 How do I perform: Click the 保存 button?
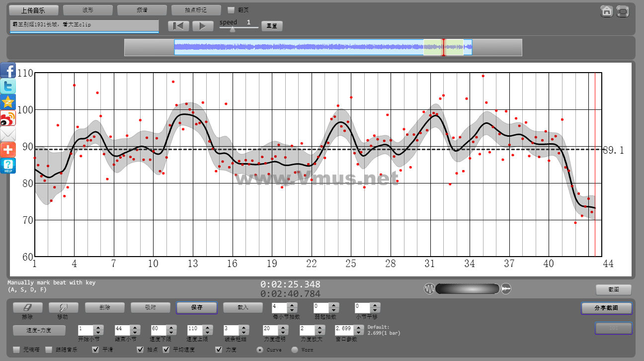[196, 308]
